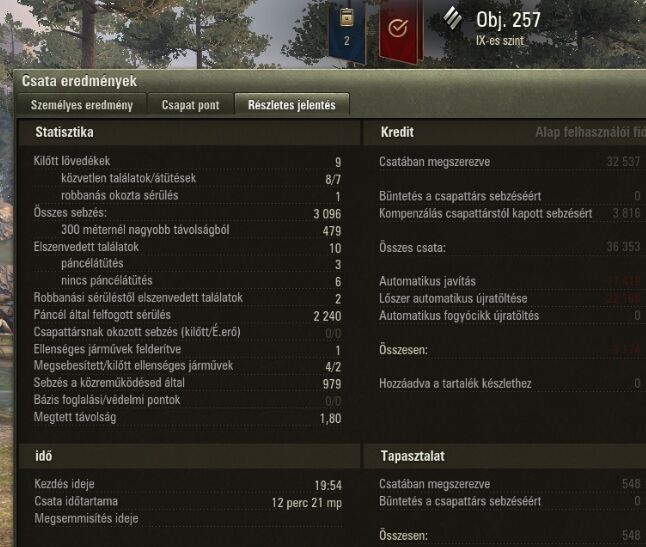The image size is (646, 547).
Task: Select the Kilőtt lövedékek stat row
Action: coord(187,161)
